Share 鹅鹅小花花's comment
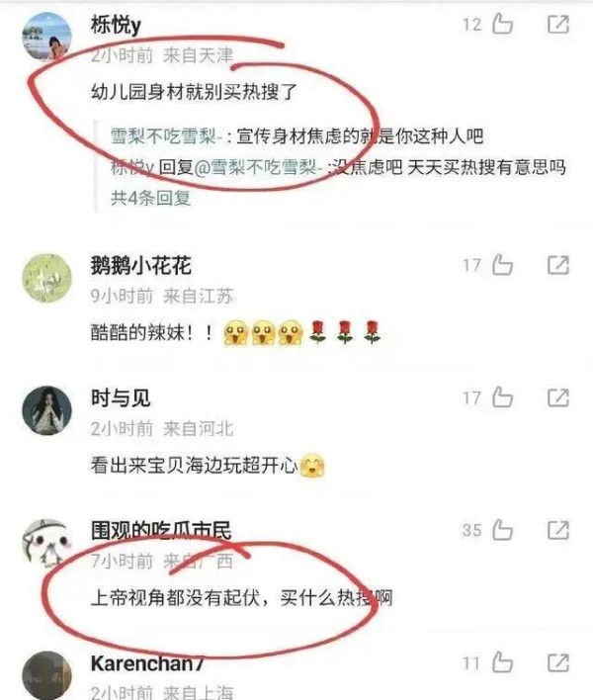The height and width of the screenshot is (700, 593). coord(558,265)
